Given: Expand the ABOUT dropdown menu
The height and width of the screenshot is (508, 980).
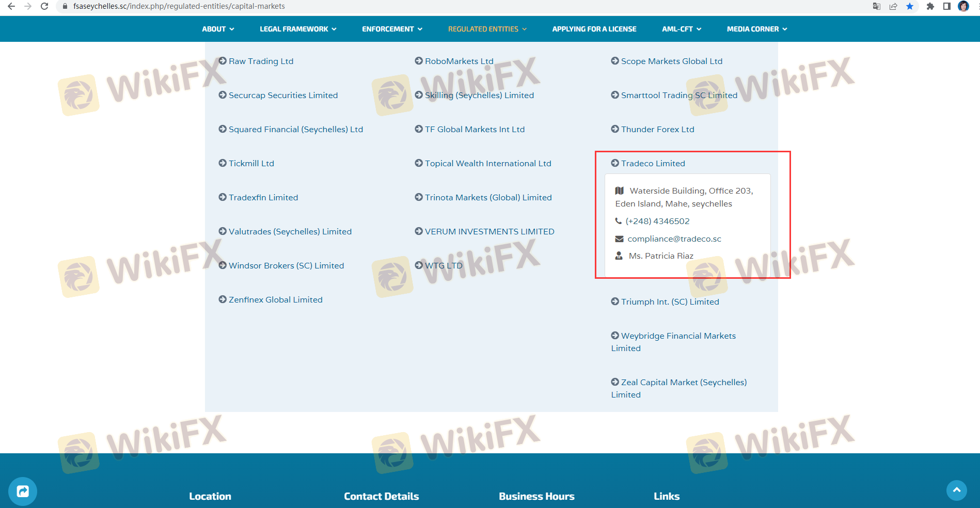Looking at the screenshot, I should (218, 29).
